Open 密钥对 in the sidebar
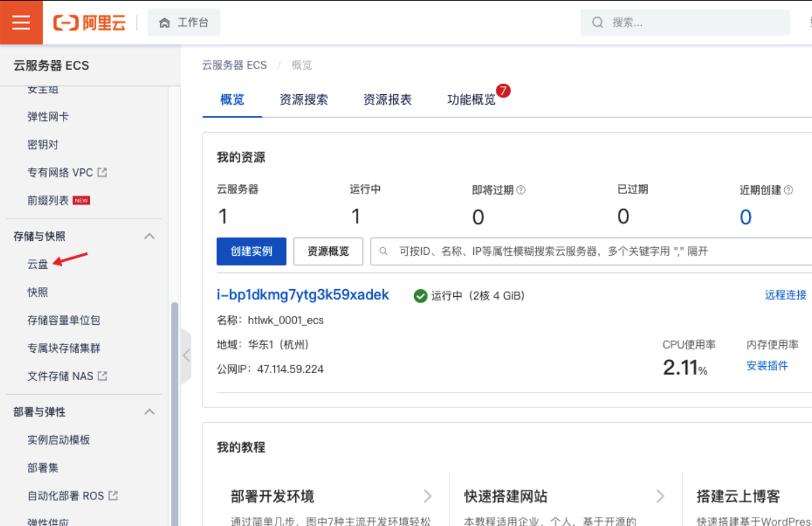The width and height of the screenshot is (812, 526). 43,145
